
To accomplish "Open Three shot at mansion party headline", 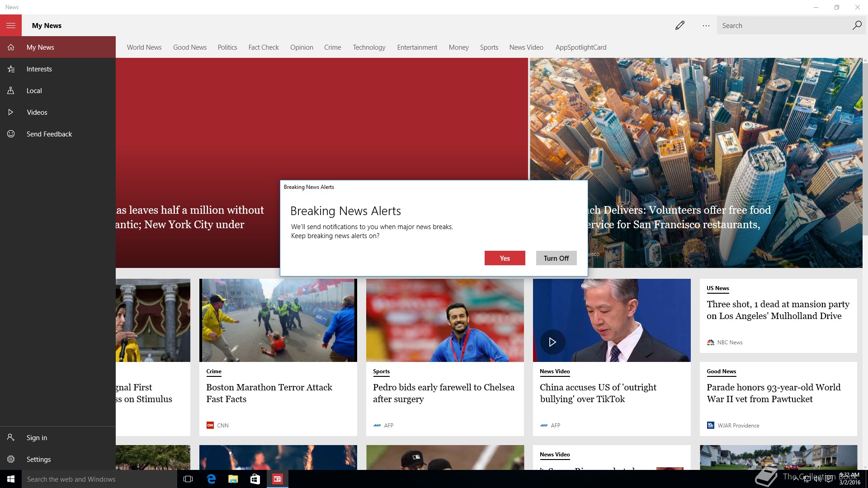I will [778, 310].
